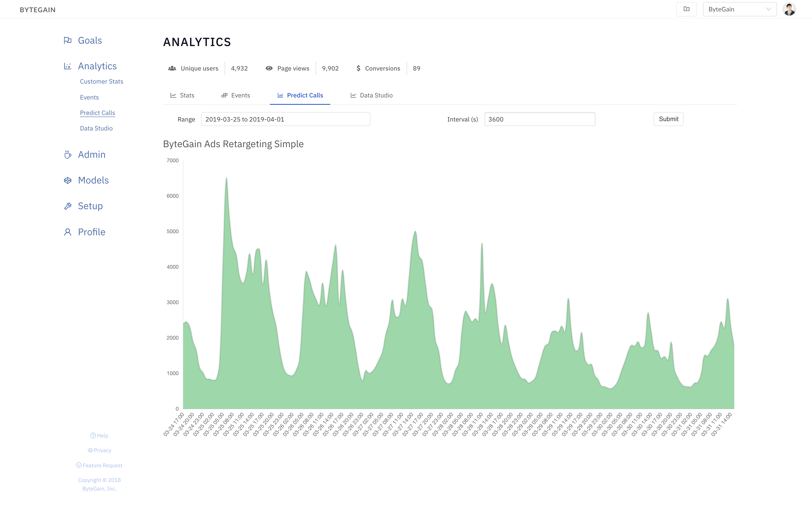Open the Analytics section expander
The image size is (812, 517).
click(97, 66)
